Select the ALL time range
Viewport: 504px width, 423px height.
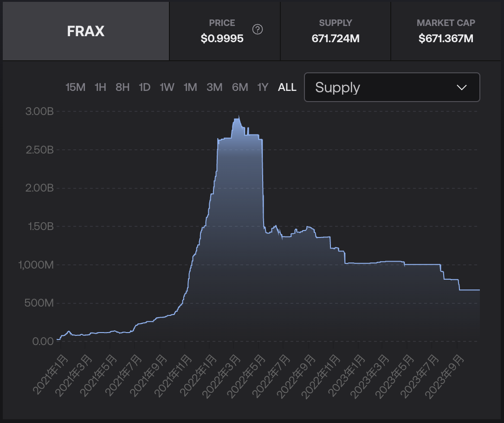pyautogui.click(x=287, y=87)
